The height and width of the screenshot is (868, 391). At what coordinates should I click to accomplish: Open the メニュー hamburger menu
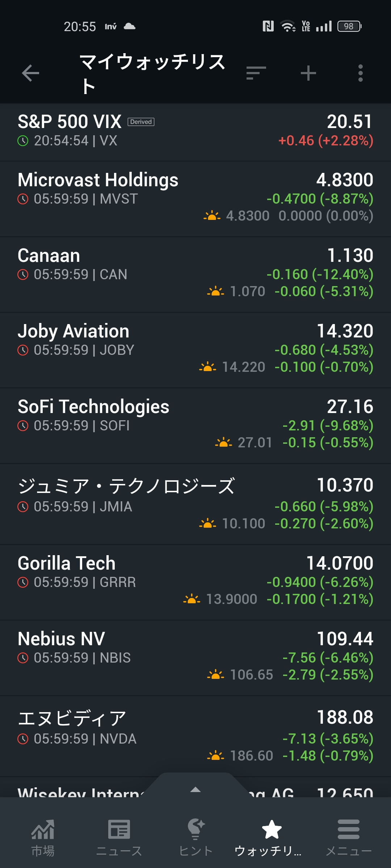coord(348,837)
